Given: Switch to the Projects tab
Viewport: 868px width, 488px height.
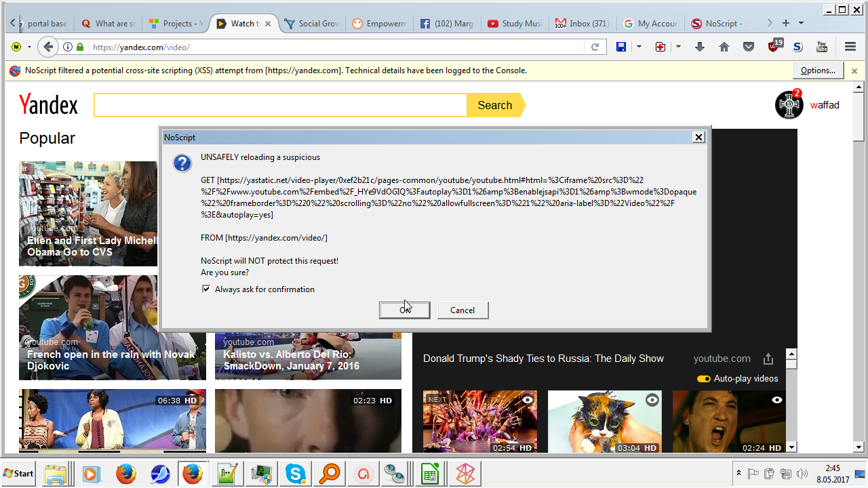Looking at the screenshot, I should (x=175, y=24).
